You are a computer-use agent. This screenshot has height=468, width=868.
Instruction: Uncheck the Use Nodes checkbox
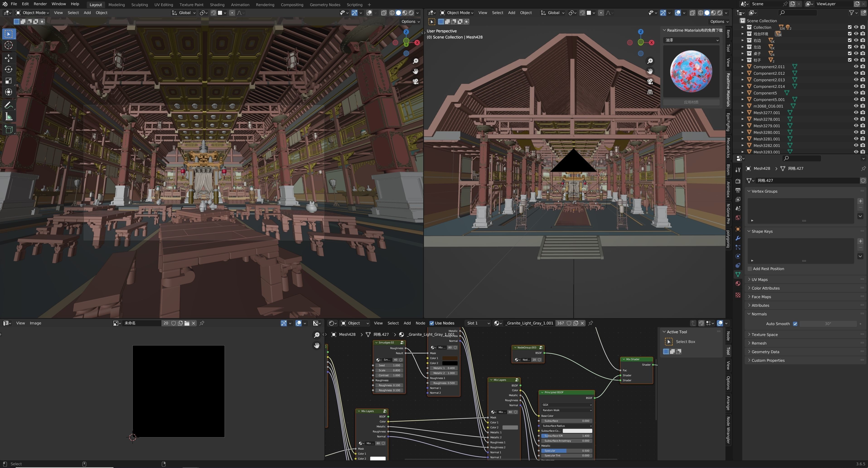tap(432, 323)
